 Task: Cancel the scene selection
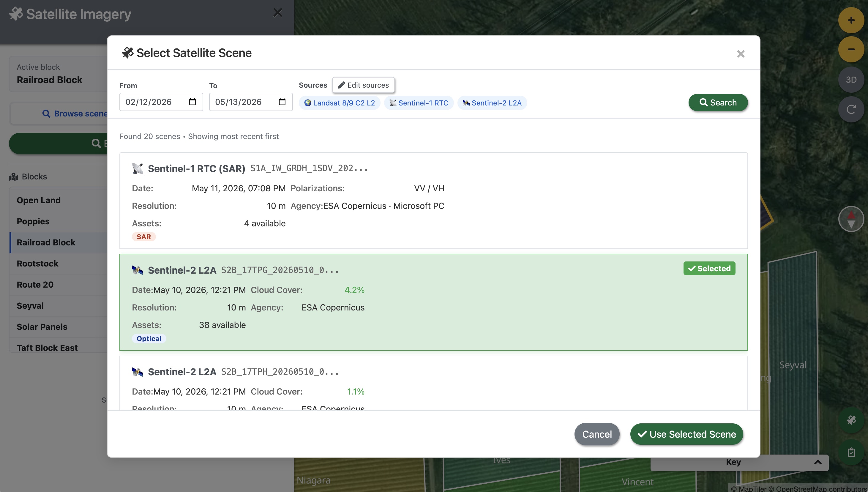(x=597, y=434)
